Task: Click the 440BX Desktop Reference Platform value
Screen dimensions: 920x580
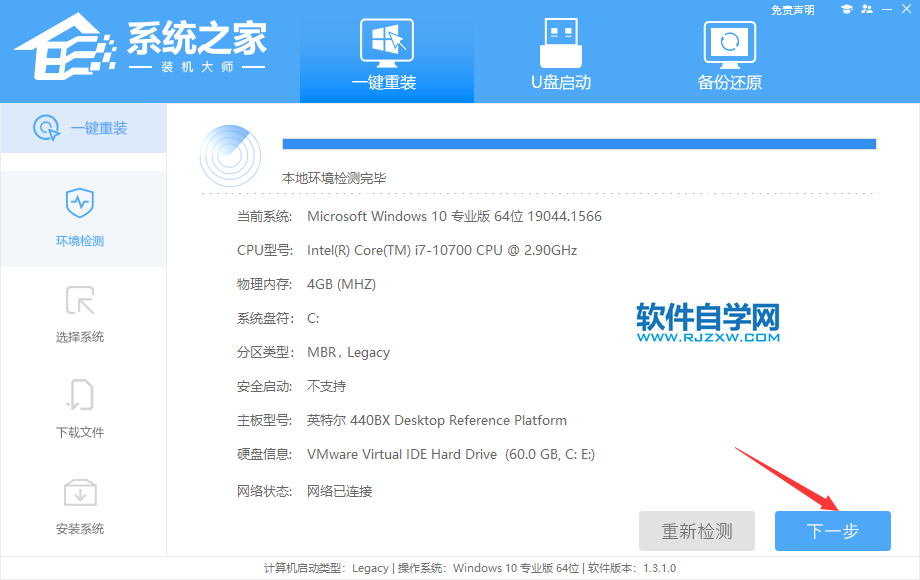Action: tap(437, 420)
